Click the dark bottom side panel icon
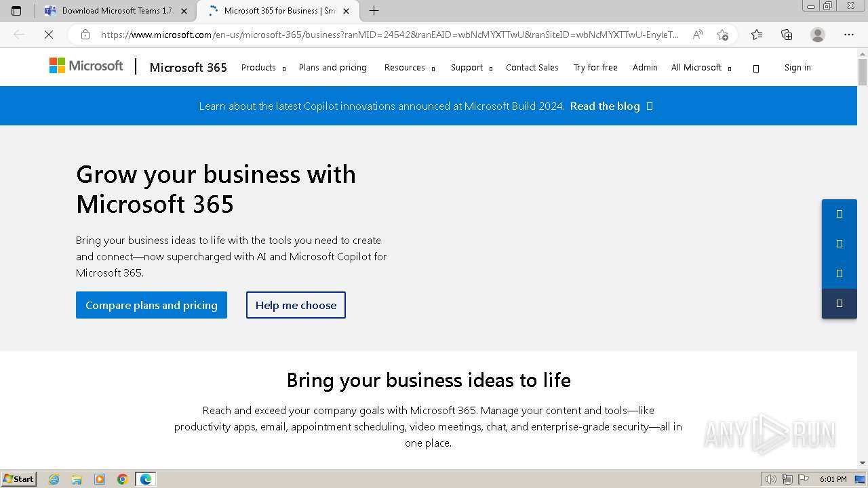 840,304
